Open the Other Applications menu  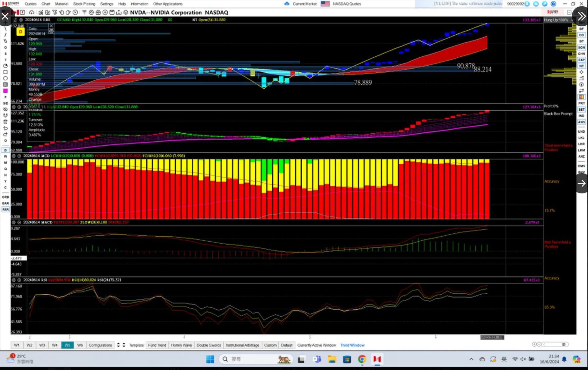168,4
